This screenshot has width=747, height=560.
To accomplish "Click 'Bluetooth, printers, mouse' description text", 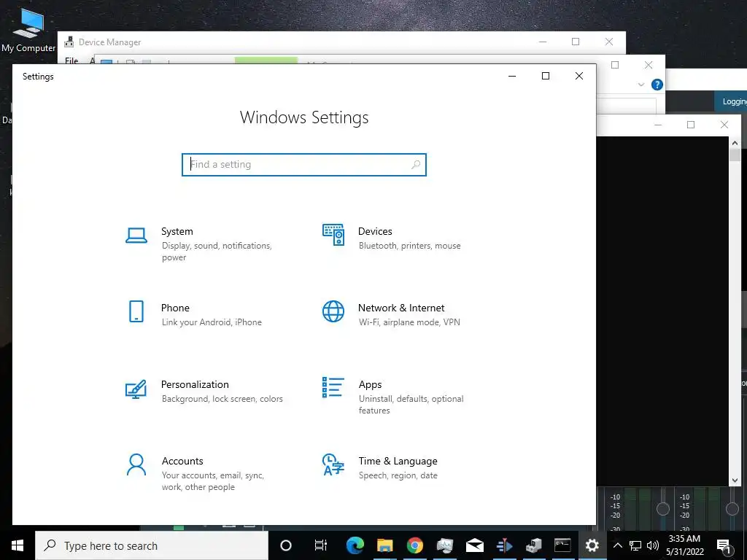I will coord(410,246).
